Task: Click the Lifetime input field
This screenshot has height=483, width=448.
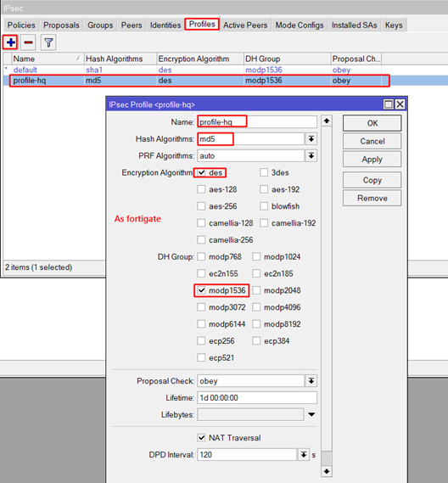Action: [x=257, y=397]
